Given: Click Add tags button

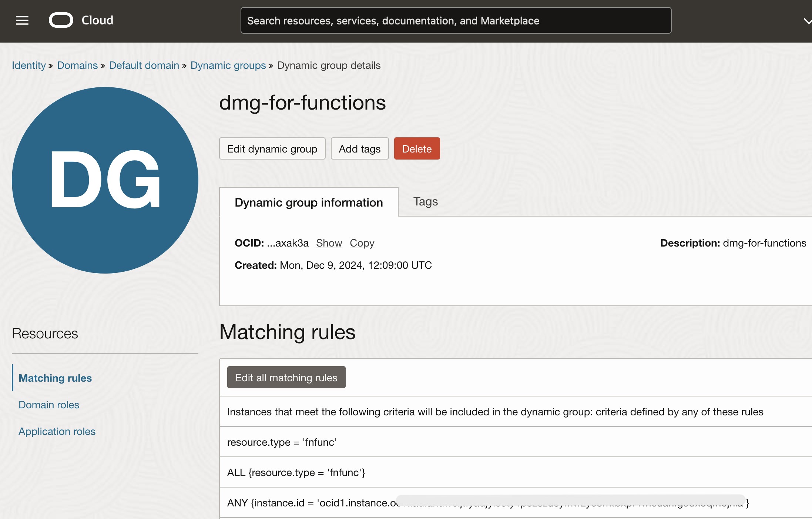Looking at the screenshot, I should tap(360, 149).
